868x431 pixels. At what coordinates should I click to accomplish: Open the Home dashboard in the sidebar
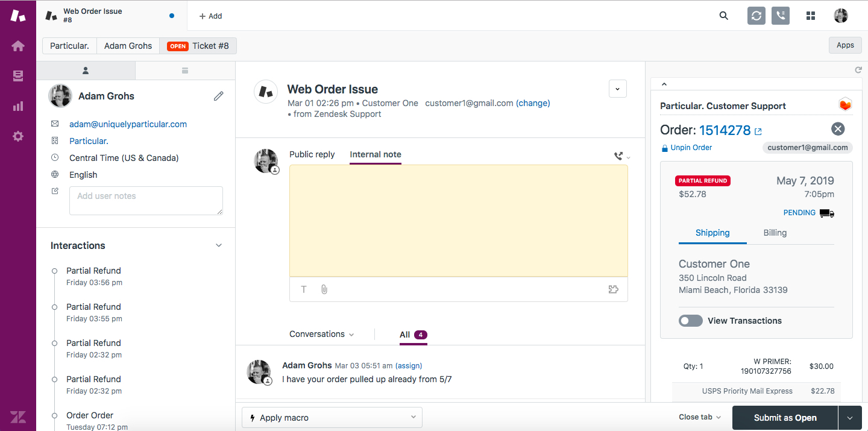point(18,45)
